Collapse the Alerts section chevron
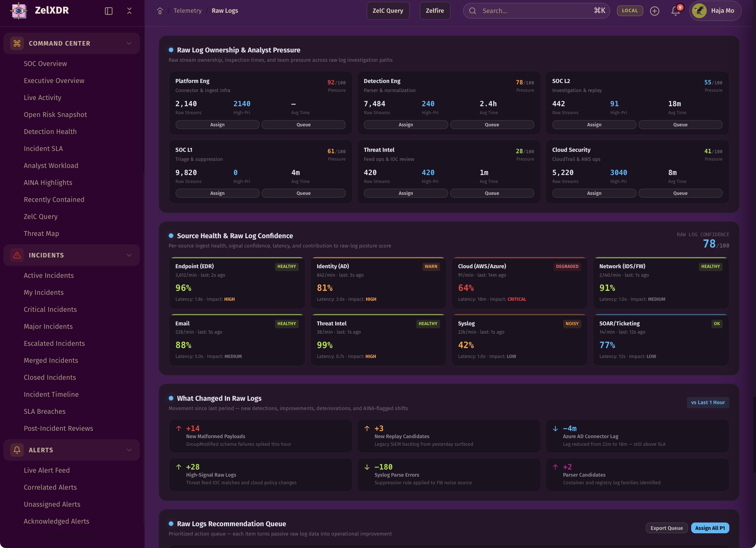Screen dimensions: 756x548 [x=129, y=450]
